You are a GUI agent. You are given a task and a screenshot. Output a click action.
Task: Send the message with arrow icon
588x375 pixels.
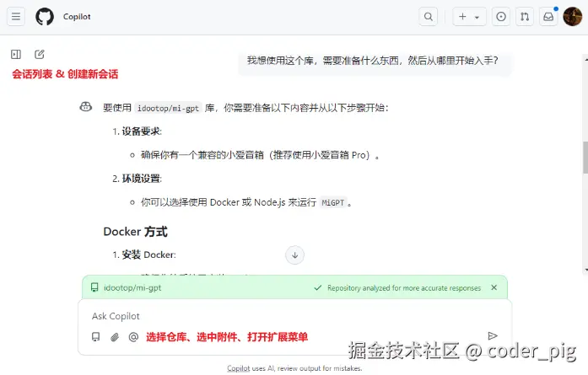(493, 335)
